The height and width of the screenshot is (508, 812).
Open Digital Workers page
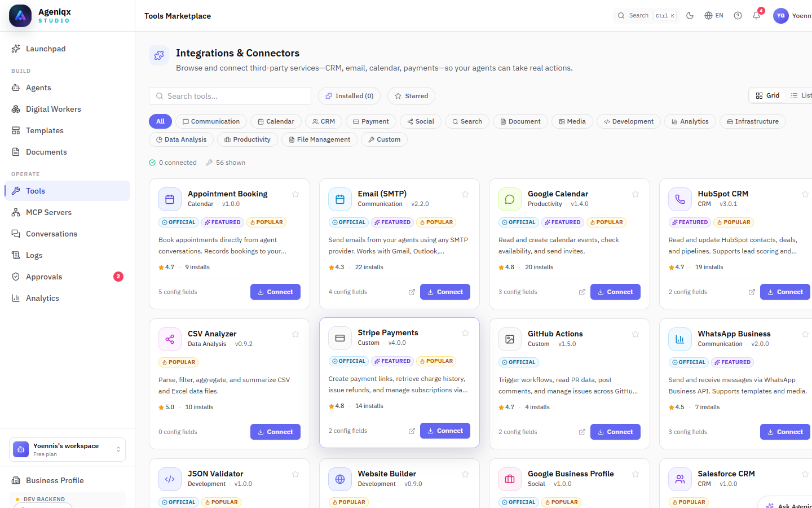(68, 109)
